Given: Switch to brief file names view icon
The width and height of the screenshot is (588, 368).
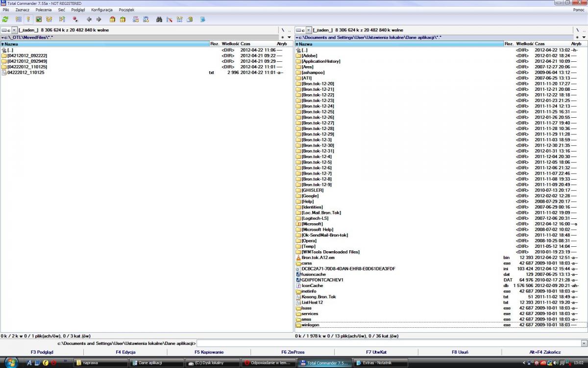Looking at the screenshot, I should click(x=19, y=20).
